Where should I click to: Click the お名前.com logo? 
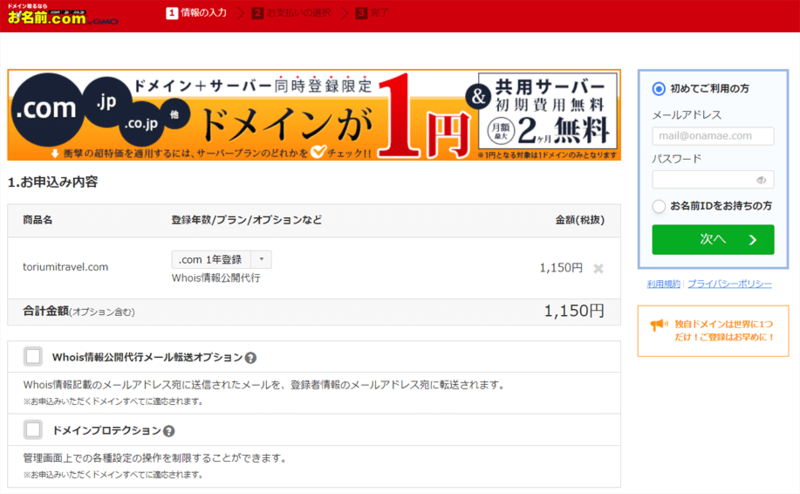point(62,16)
